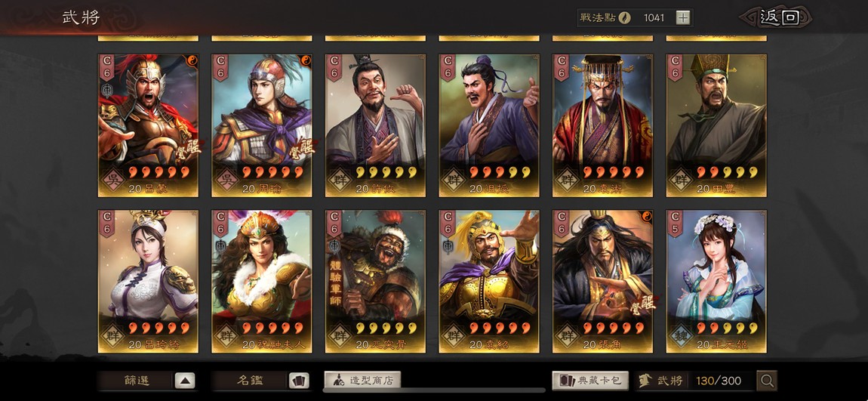This screenshot has height=401, width=868.
Task: Expand the 篩選 filter arrow
Action: pyautogui.click(x=185, y=381)
